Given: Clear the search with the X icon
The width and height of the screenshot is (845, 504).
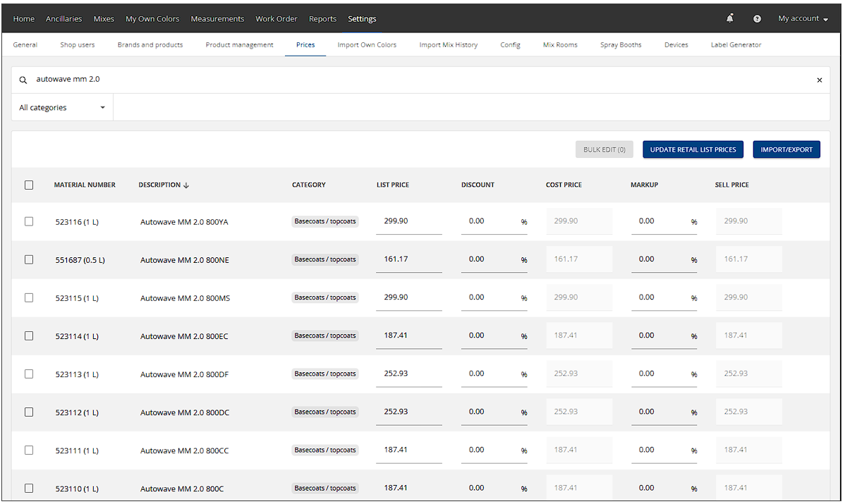Looking at the screenshot, I should tap(819, 80).
